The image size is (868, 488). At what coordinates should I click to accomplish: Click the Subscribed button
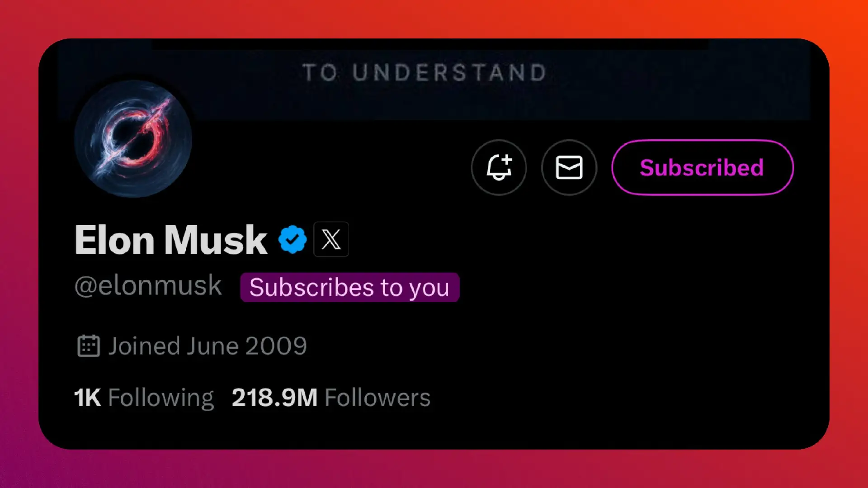point(702,167)
